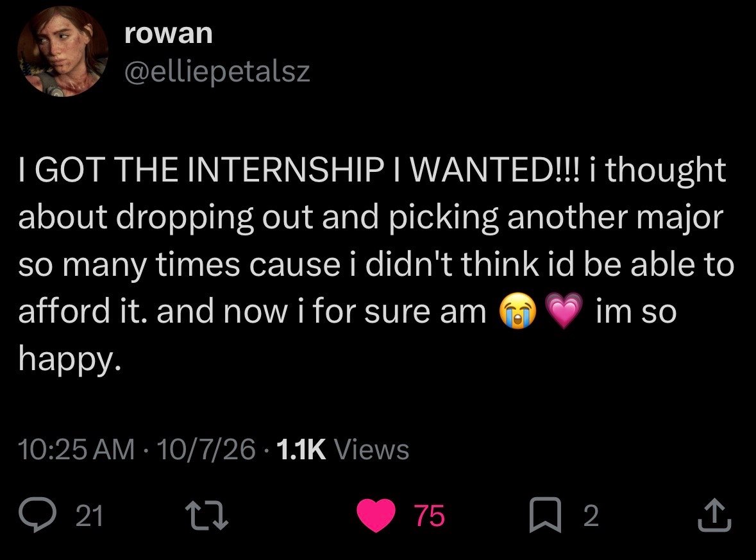Click the 10/7/26 date
756x560 pixels.
coord(206,450)
